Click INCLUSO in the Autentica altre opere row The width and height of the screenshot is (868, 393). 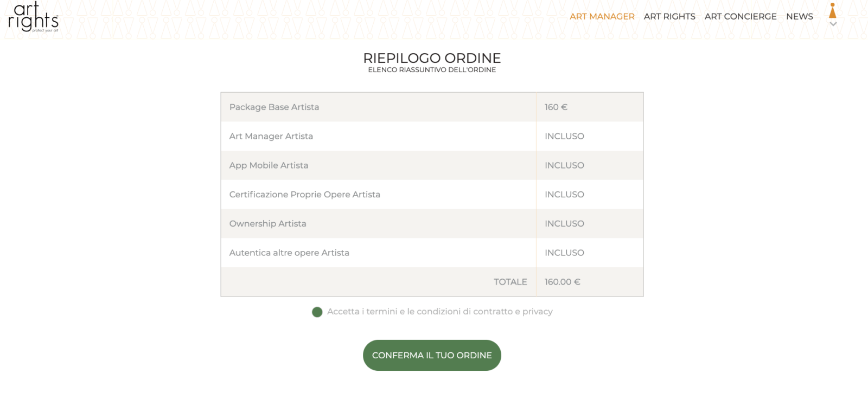[x=564, y=253]
